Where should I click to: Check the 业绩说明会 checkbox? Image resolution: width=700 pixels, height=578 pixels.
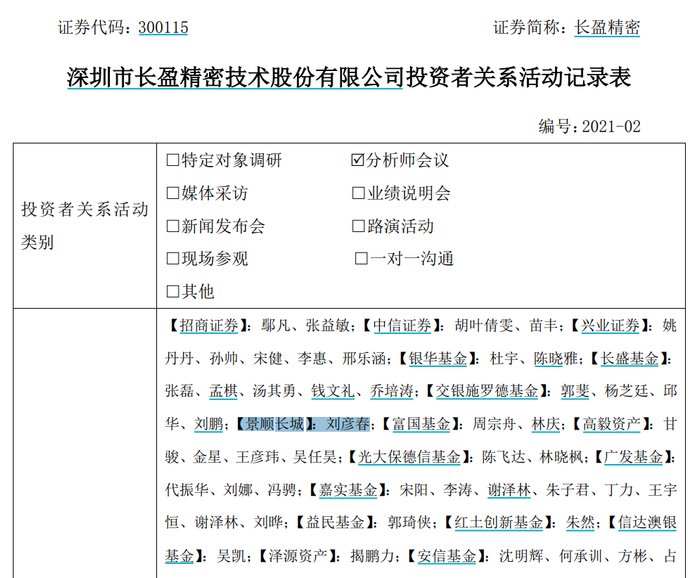(358, 193)
